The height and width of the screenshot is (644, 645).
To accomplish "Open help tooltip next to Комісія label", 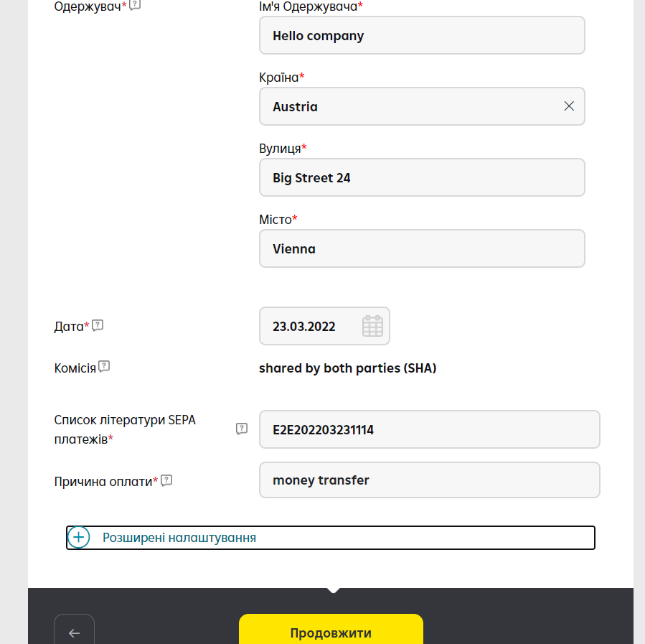I will point(104,366).
